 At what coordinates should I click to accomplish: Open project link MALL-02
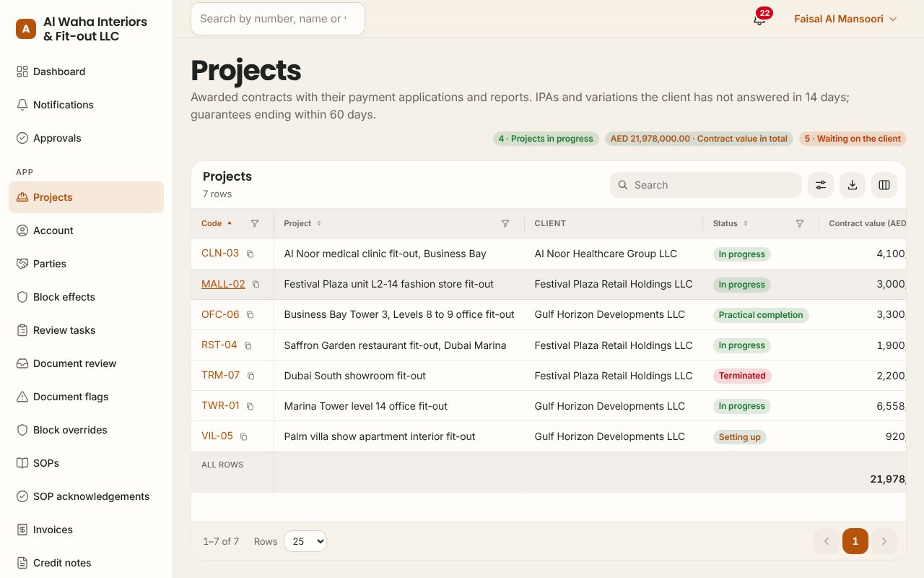tap(223, 284)
